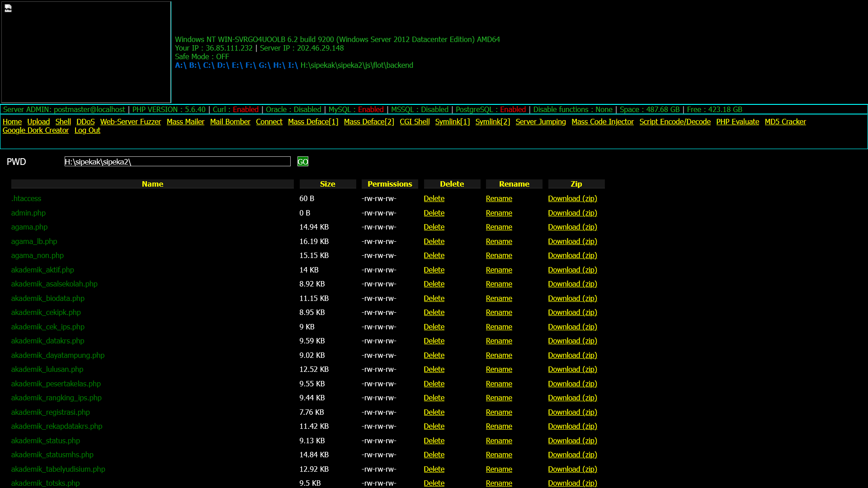Click the Name column header
Screen dimensions: 868x488
click(x=152, y=184)
